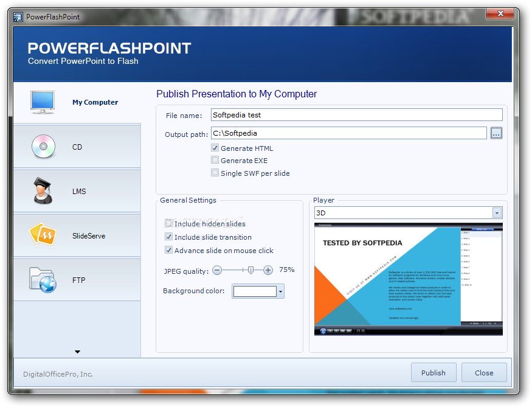Click the JPEG quality plus icon
Screen dimensions: 532x407
point(268,270)
